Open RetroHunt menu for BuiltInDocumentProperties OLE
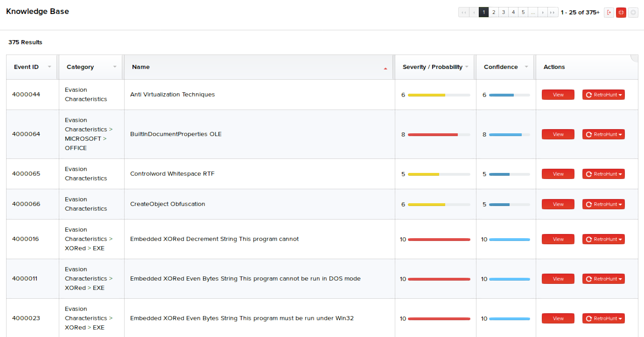 [603, 134]
